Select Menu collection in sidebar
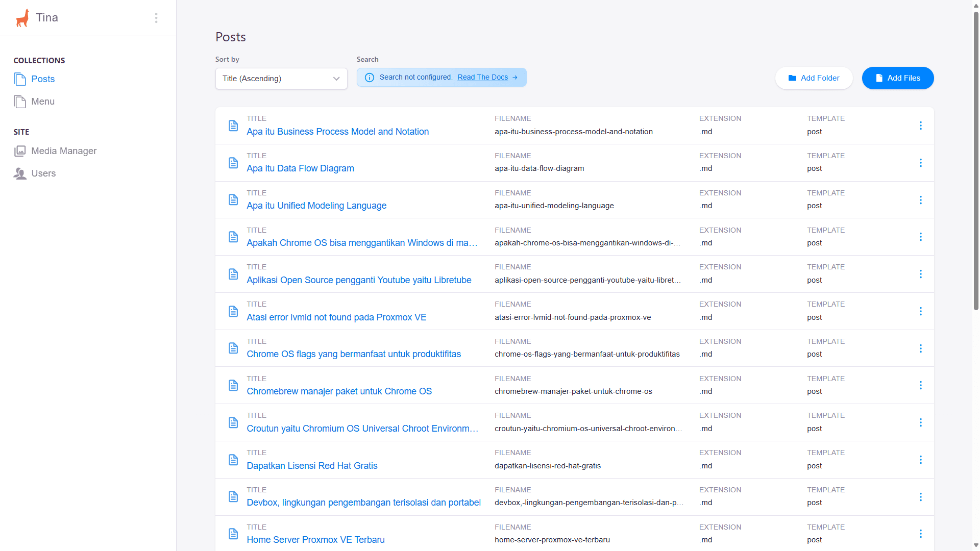The image size is (980, 551). coord(43,102)
